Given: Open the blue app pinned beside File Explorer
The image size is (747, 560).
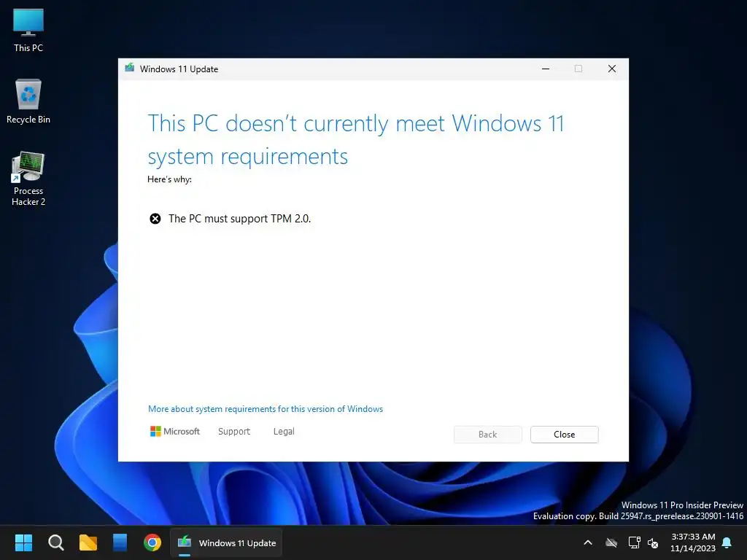Looking at the screenshot, I should tap(120, 542).
